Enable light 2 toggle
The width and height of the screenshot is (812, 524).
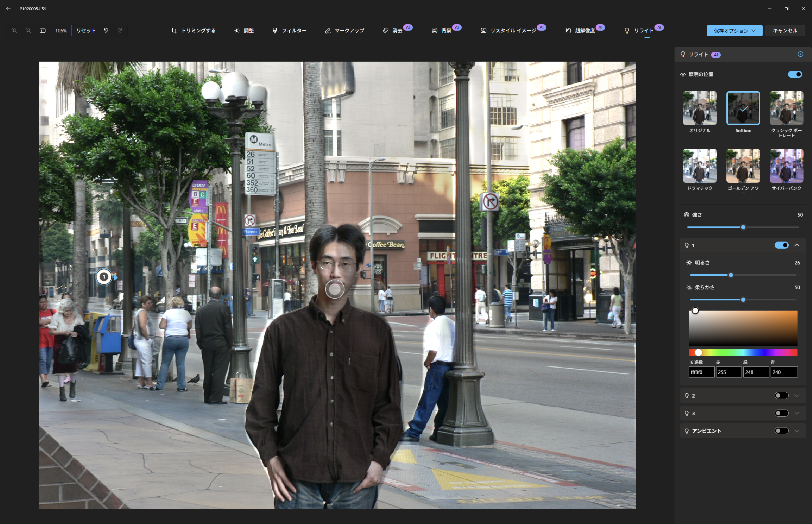point(781,395)
